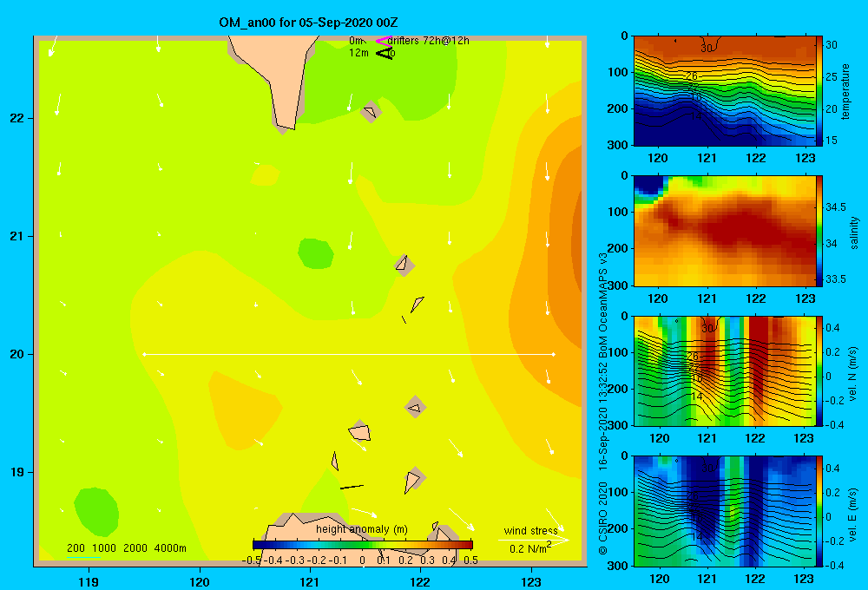This screenshot has width=868, height=590.
Task: Click the orange high patch near 120.4E 19.5N
Action: point(245,410)
